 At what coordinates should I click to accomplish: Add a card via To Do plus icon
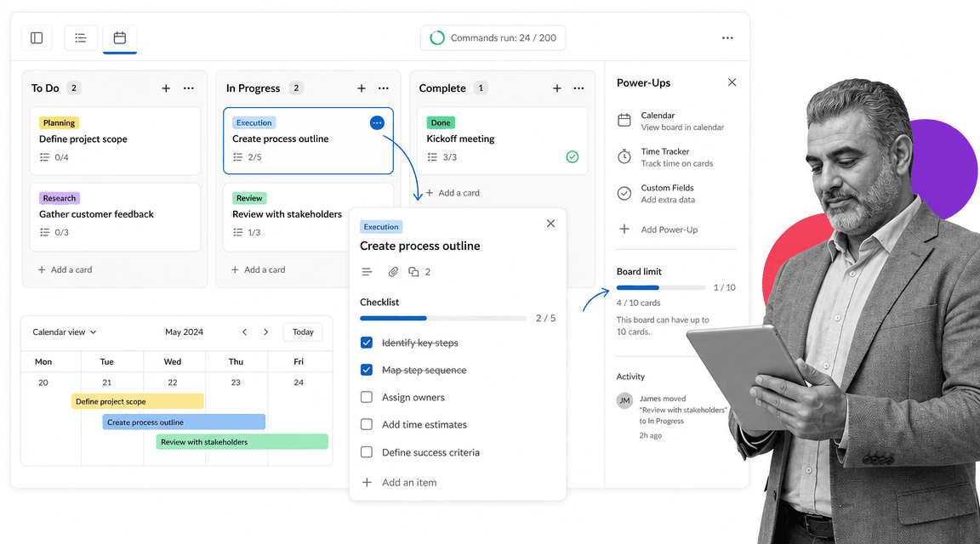(166, 88)
